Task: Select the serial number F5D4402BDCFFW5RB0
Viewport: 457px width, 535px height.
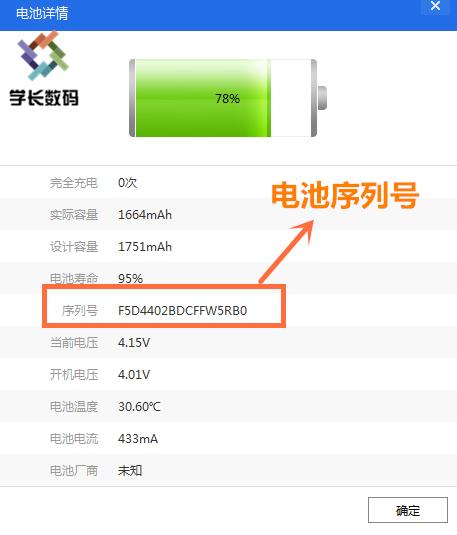Action: point(183,310)
